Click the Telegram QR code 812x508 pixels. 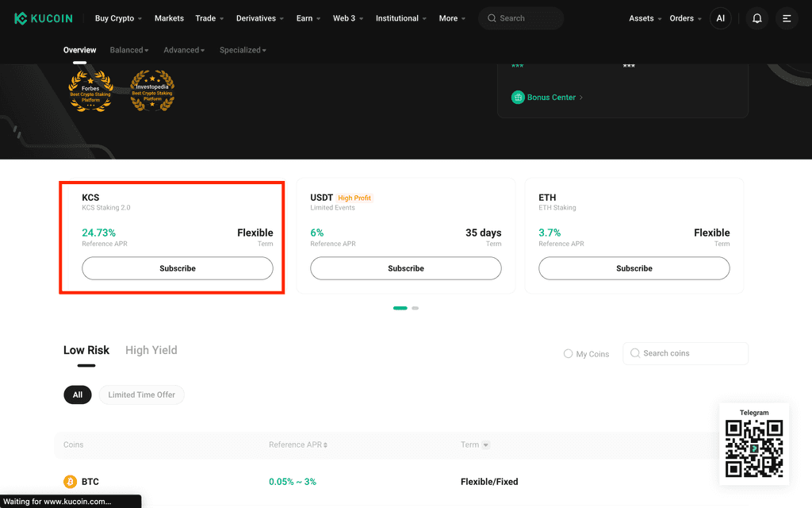click(754, 448)
